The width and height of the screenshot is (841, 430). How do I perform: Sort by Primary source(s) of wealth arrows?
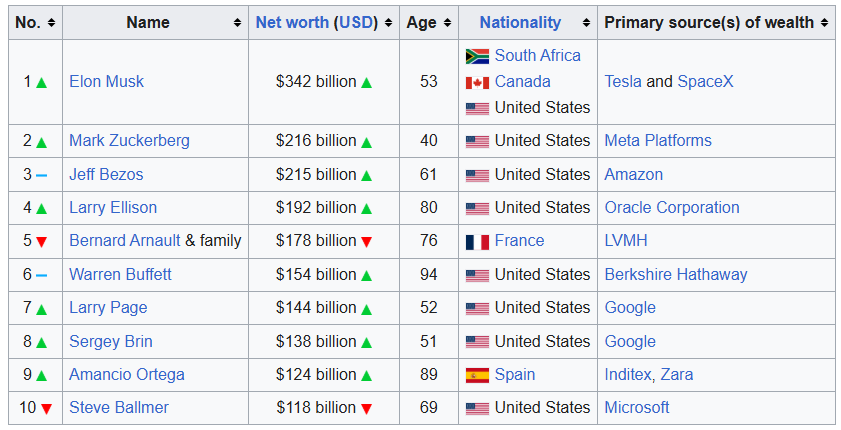[824, 23]
